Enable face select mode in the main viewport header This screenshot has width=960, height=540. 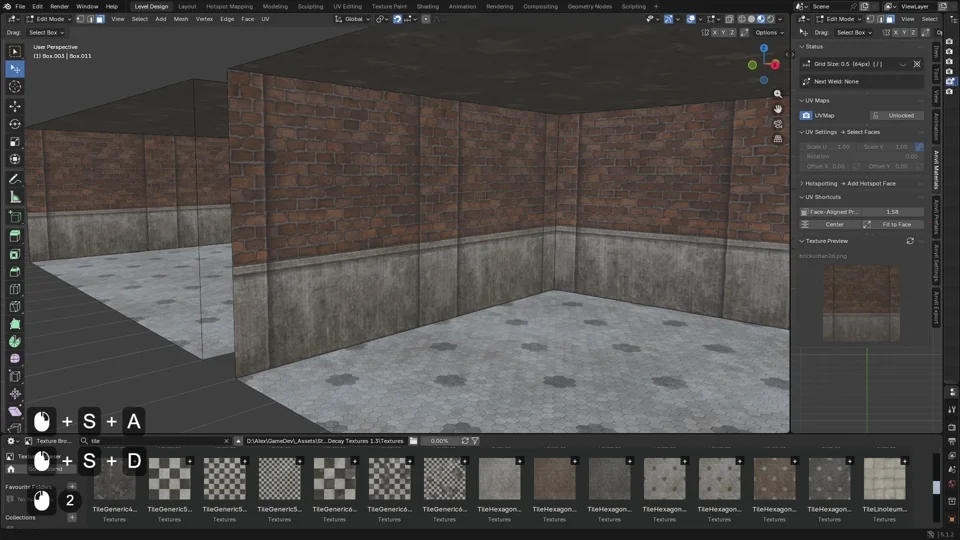pos(100,19)
